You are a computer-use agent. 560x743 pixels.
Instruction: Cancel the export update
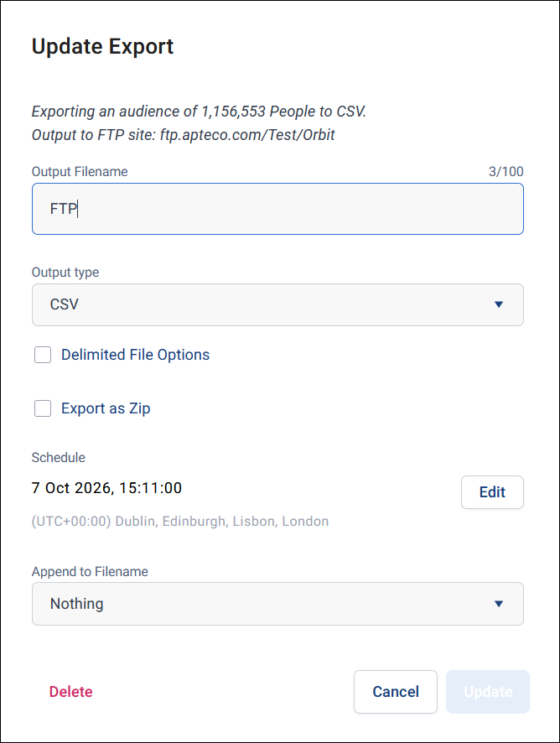[x=396, y=692]
